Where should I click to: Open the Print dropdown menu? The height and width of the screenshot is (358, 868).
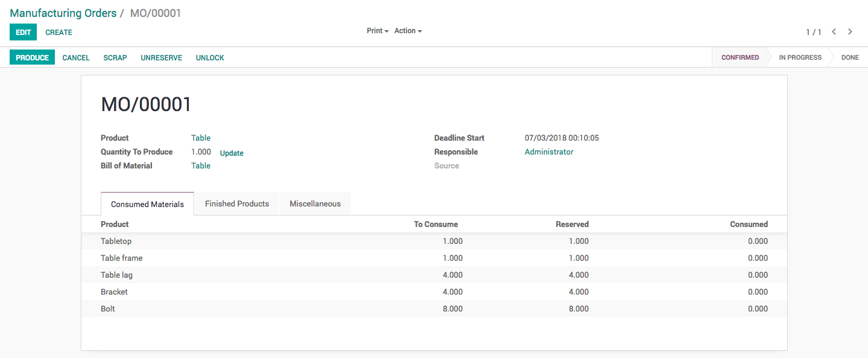click(377, 31)
